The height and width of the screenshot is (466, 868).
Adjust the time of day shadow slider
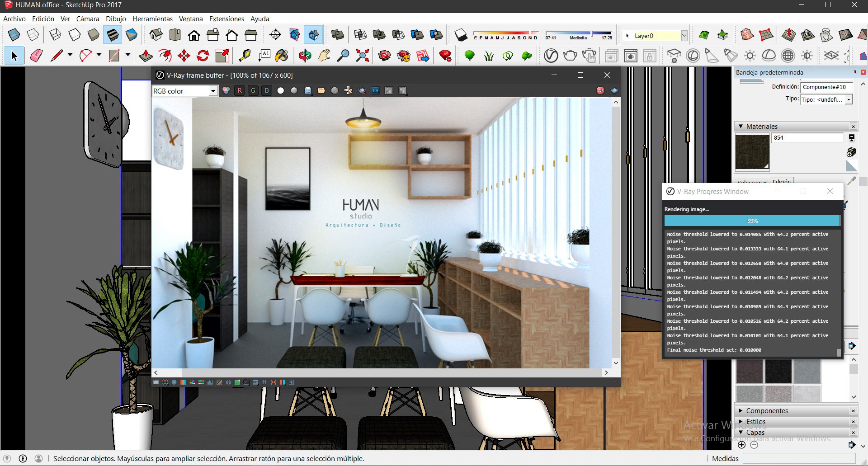[x=579, y=33]
